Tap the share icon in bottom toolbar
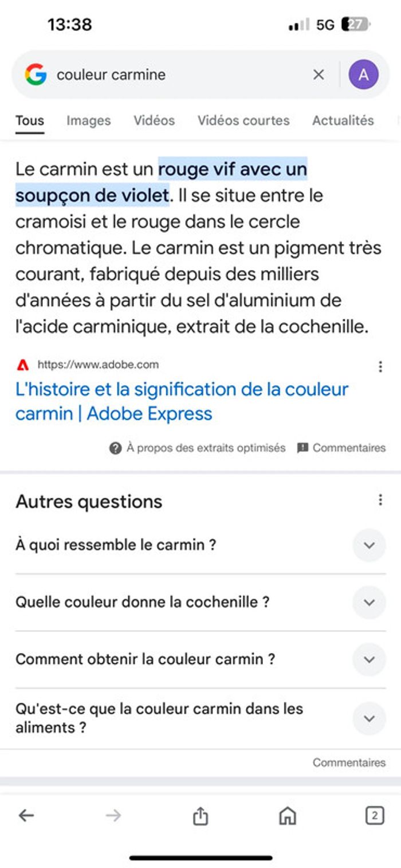 [x=200, y=815]
